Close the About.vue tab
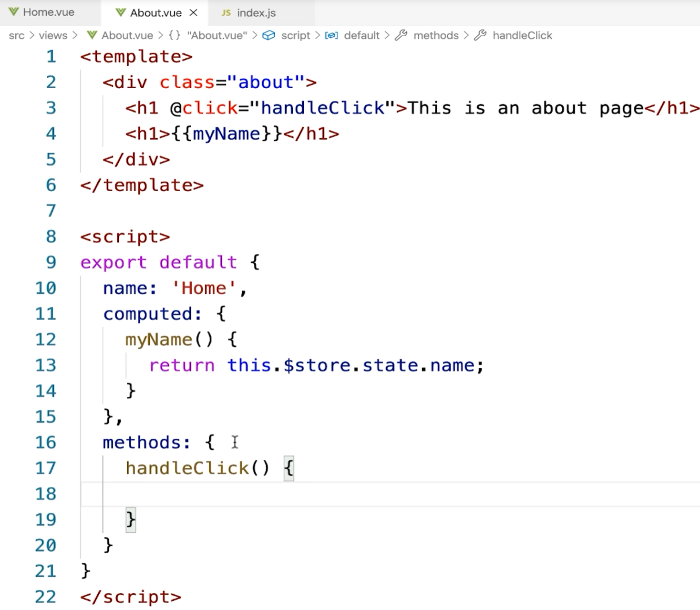700x610 pixels. [x=194, y=13]
